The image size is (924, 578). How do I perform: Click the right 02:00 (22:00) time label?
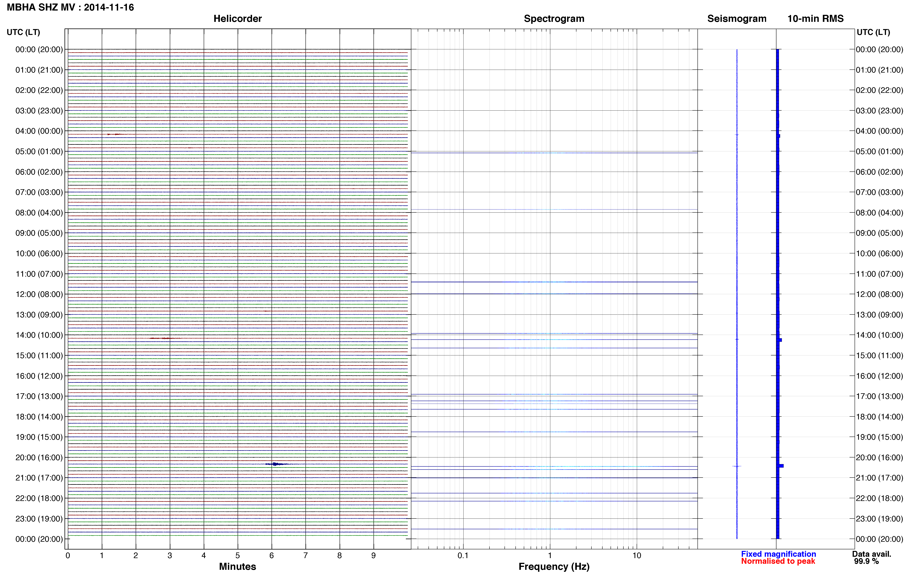(879, 90)
